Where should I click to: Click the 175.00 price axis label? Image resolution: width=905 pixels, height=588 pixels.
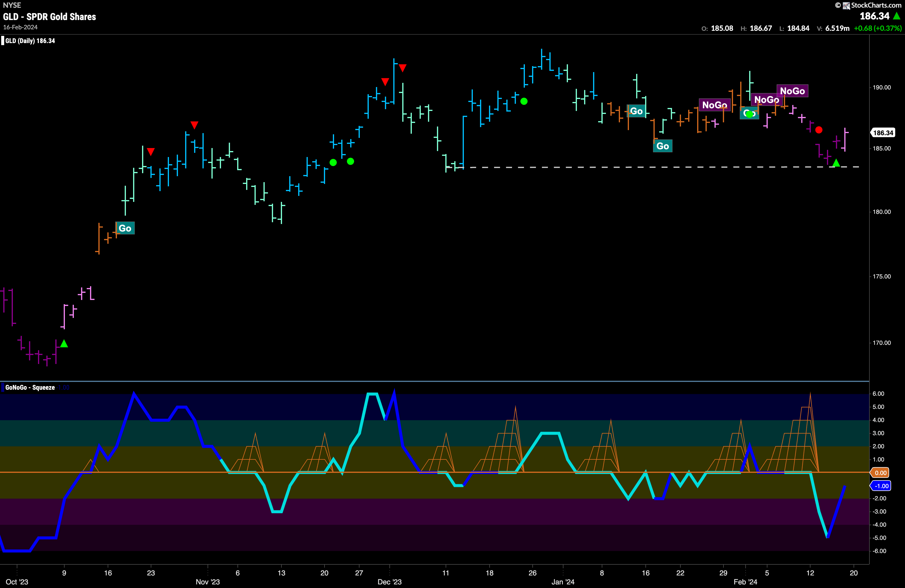tap(882, 277)
